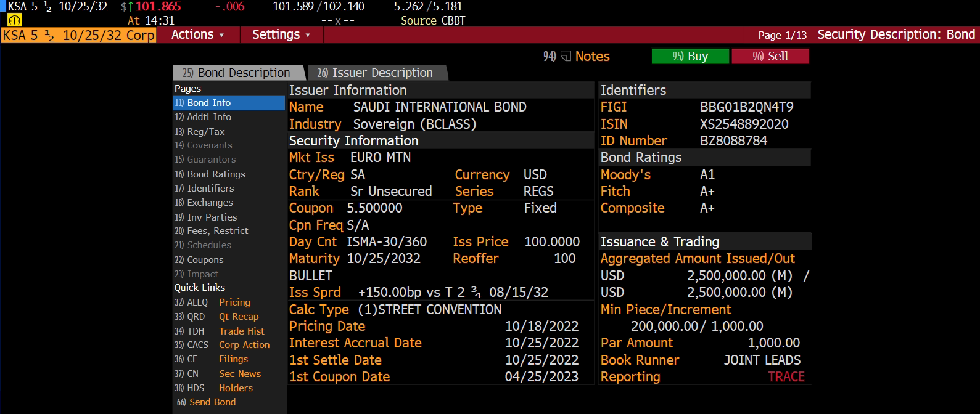Click the Page 1/13 indicator
The height and width of the screenshot is (414, 980).
[x=783, y=35]
